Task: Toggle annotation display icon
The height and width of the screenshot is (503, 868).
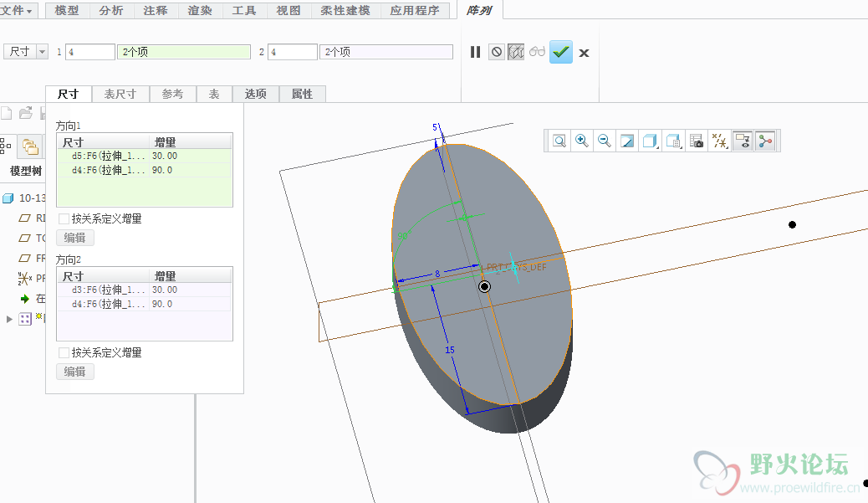Action: [743, 141]
